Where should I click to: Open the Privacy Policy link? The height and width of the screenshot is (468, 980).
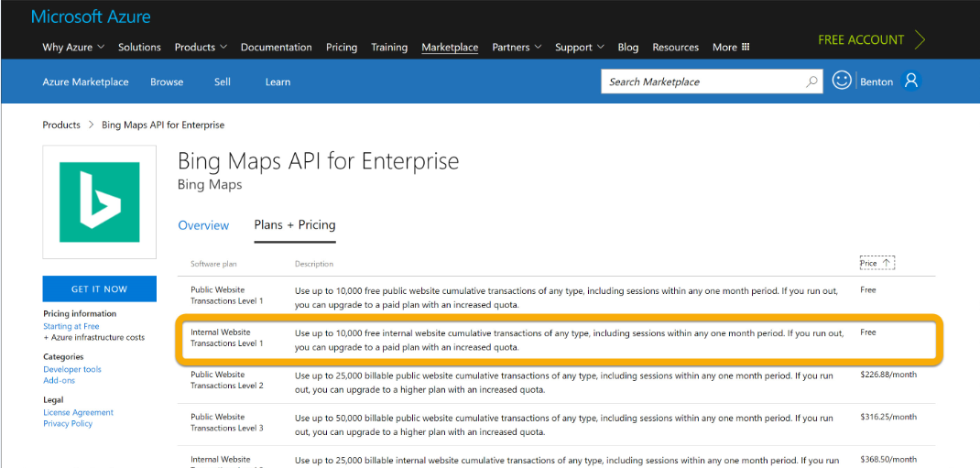(68, 424)
